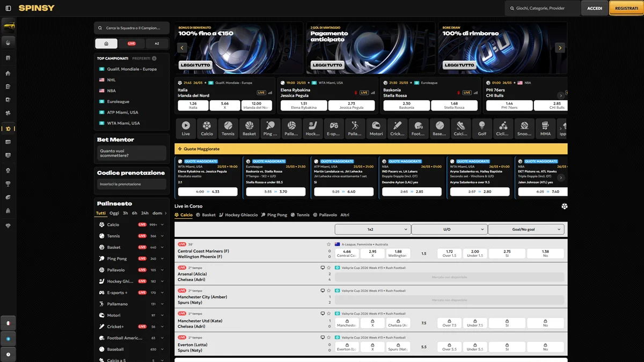Favorite the Everton (Lotta) match star

[x=328, y=337]
